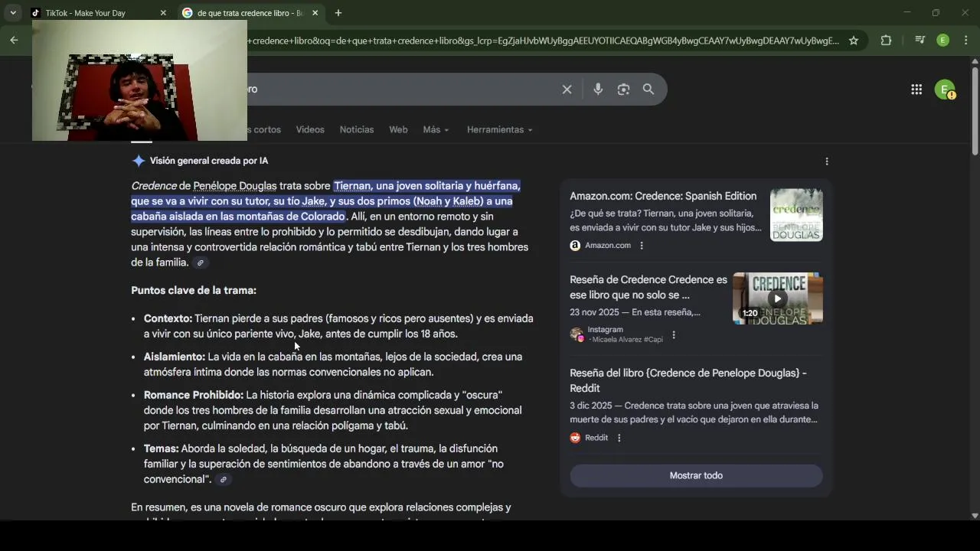
Task: Play the Credence review video
Action: coord(778,298)
